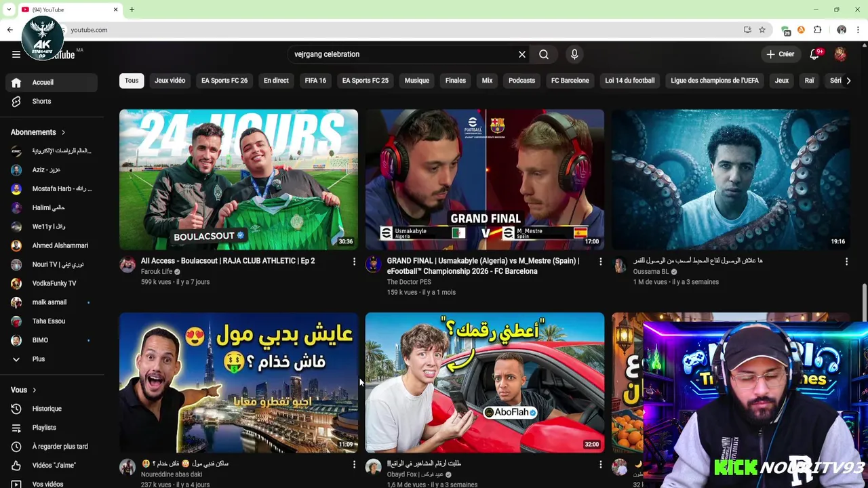Open Mostafa Harb subscription in sidebar
Image resolution: width=868 pixels, height=488 pixels.
click(x=52, y=189)
